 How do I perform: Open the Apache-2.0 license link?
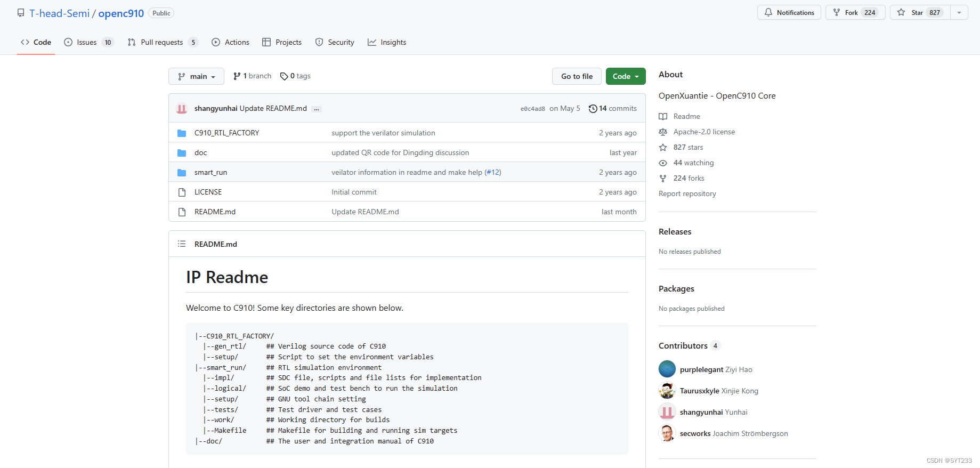pos(704,132)
